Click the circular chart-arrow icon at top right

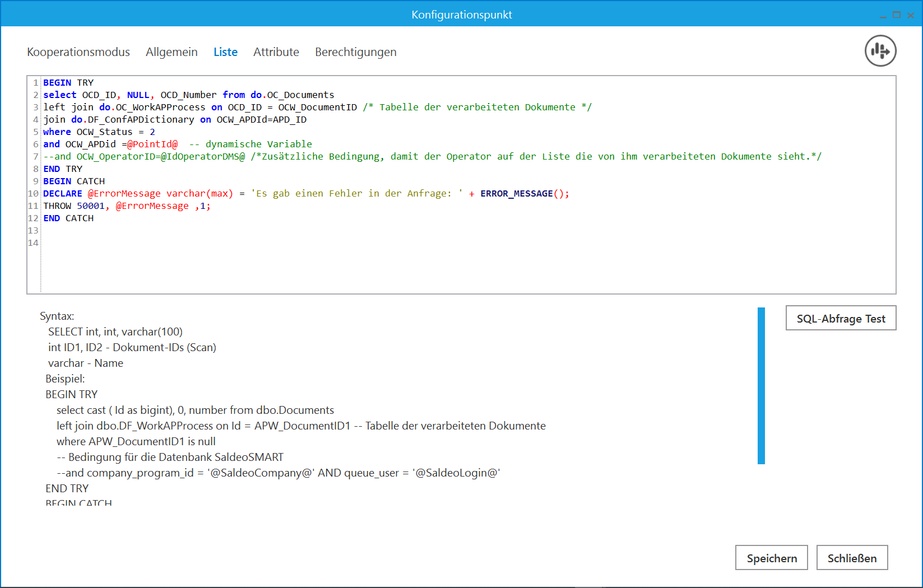tap(880, 51)
